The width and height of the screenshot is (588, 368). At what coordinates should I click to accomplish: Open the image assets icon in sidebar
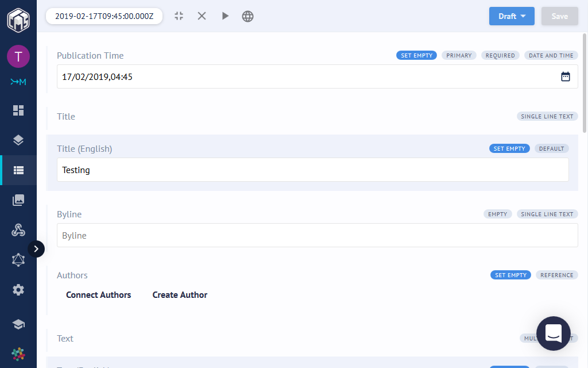[18, 200]
